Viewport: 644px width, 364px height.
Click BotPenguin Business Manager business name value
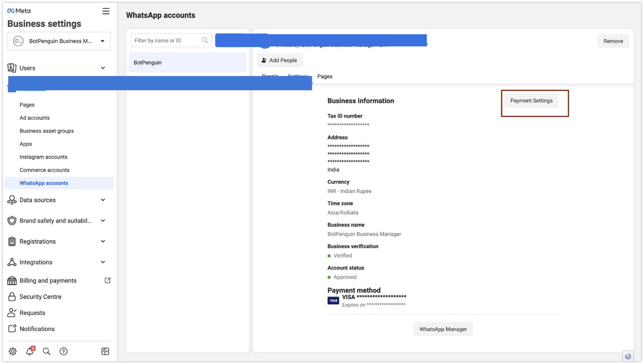[364, 234]
